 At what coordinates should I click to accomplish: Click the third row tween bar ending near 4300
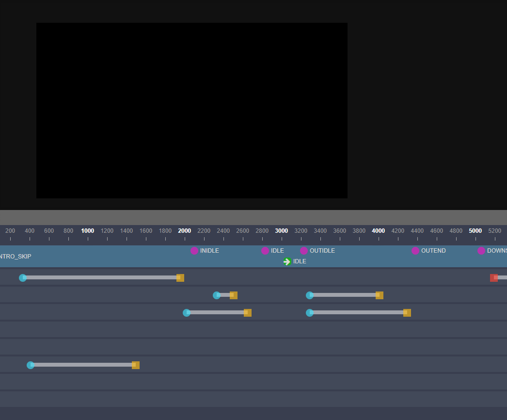(x=358, y=312)
